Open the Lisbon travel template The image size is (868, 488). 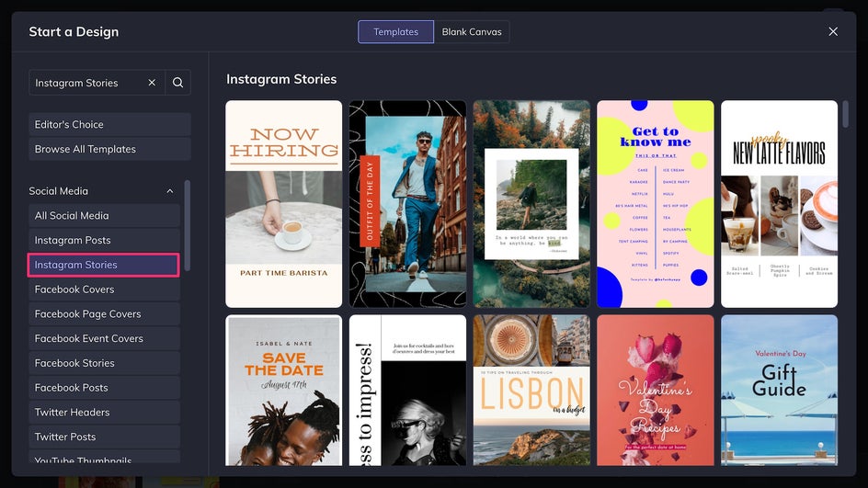click(531, 390)
